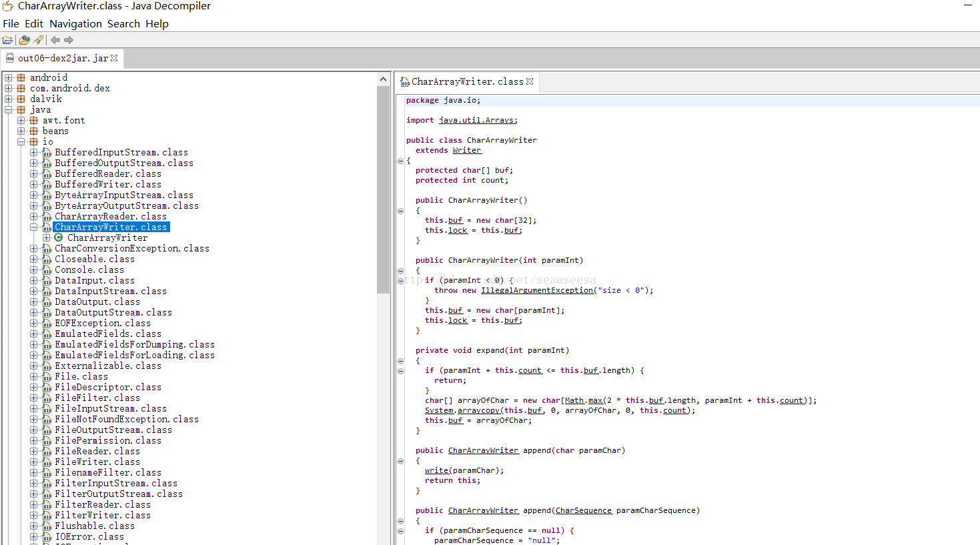The height and width of the screenshot is (545, 980).
Task: Go back with the Backward arrow icon
Action: [x=55, y=40]
